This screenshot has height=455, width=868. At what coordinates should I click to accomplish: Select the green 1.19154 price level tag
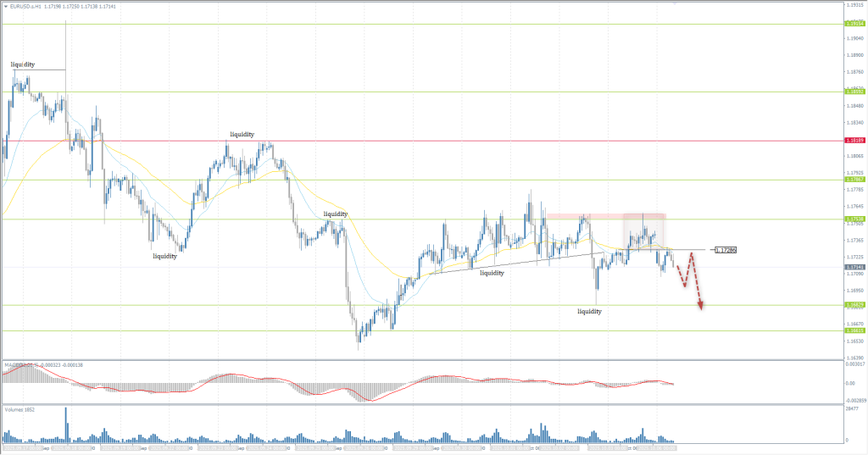tap(854, 24)
